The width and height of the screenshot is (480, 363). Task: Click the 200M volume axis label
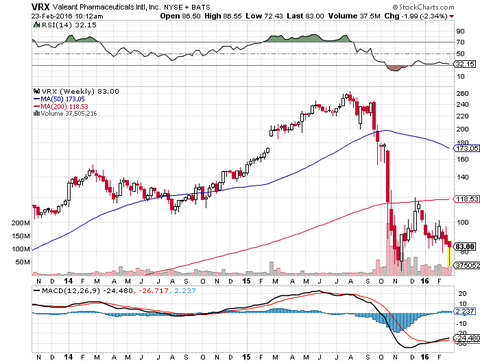coord(21,223)
